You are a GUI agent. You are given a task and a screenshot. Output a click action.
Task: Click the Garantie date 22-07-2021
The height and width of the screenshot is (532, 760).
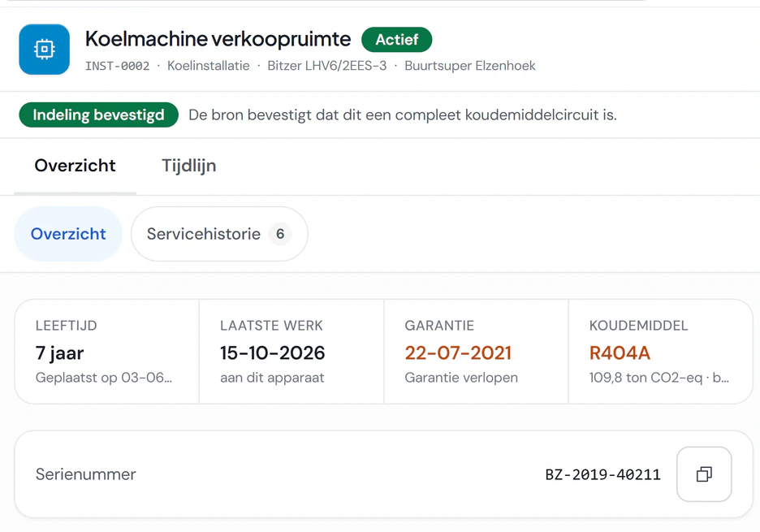tap(458, 353)
